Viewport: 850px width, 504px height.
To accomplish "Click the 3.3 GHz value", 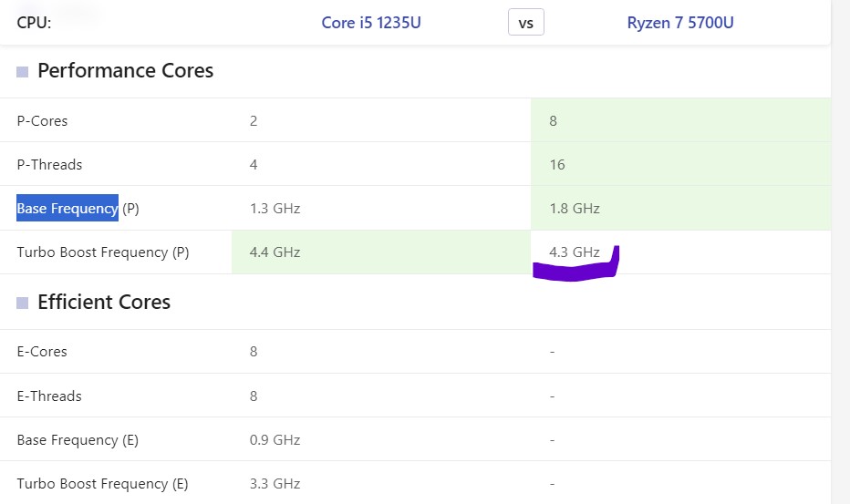I will point(275,484).
